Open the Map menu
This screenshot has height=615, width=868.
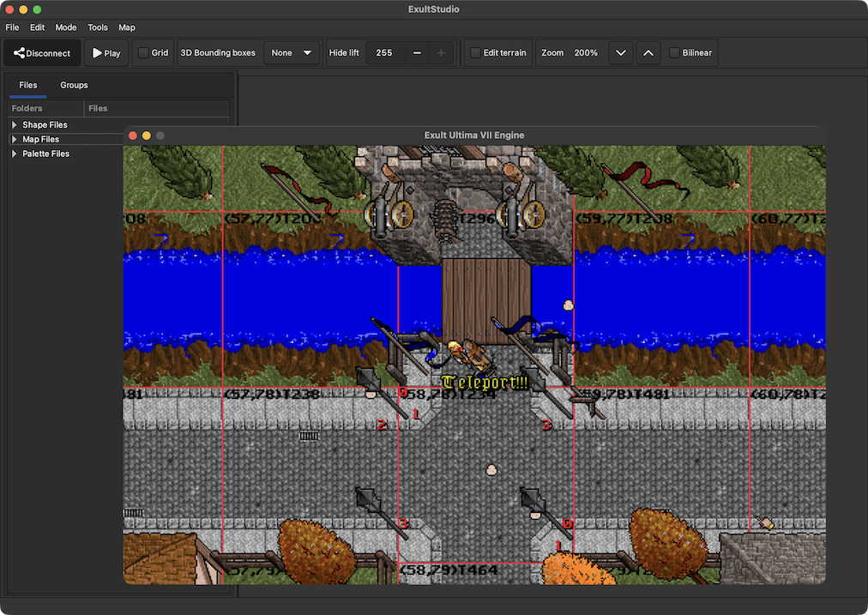point(127,27)
